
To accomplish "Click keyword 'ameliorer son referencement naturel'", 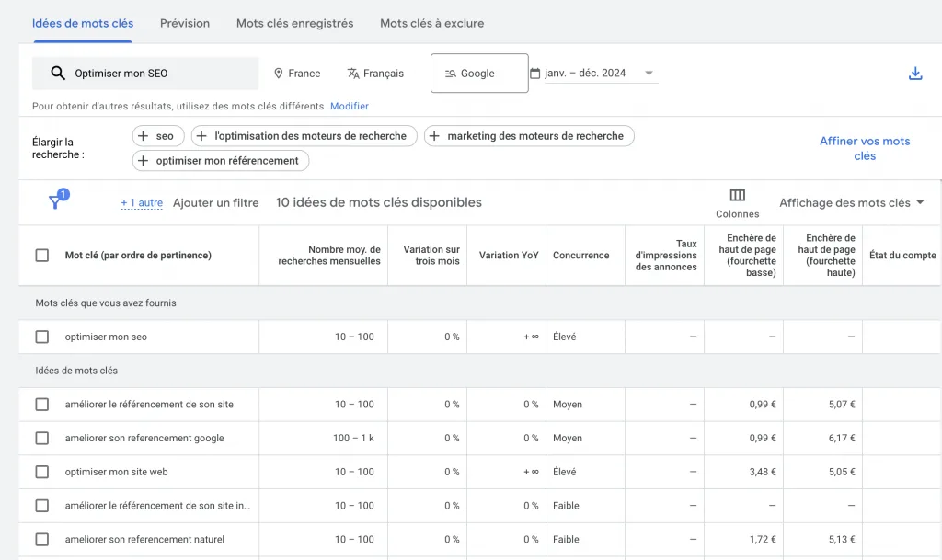I will 144,539.
